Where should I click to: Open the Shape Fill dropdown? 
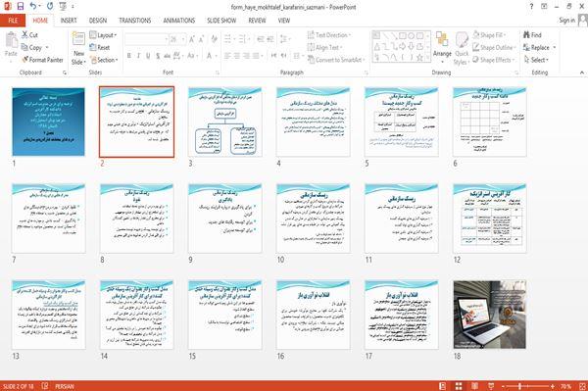pyautogui.click(x=489, y=35)
